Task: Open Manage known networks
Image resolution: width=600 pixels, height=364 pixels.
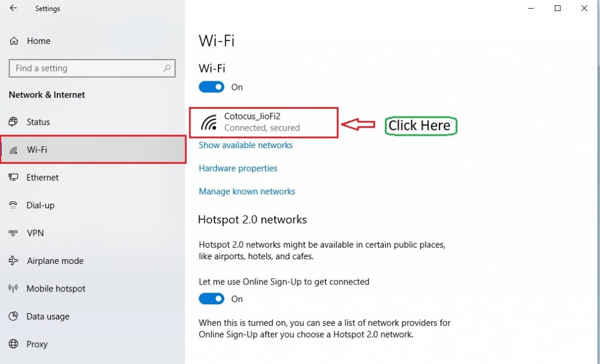Action: (247, 191)
